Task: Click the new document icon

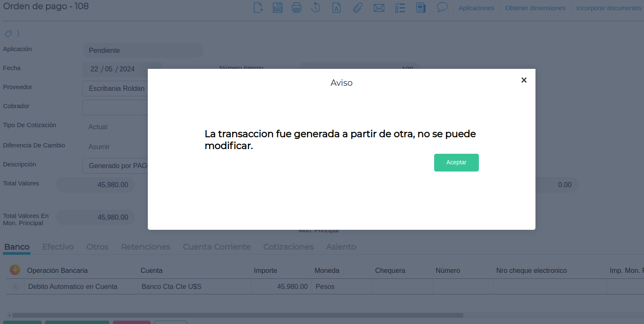Action: click(x=258, y=8)
